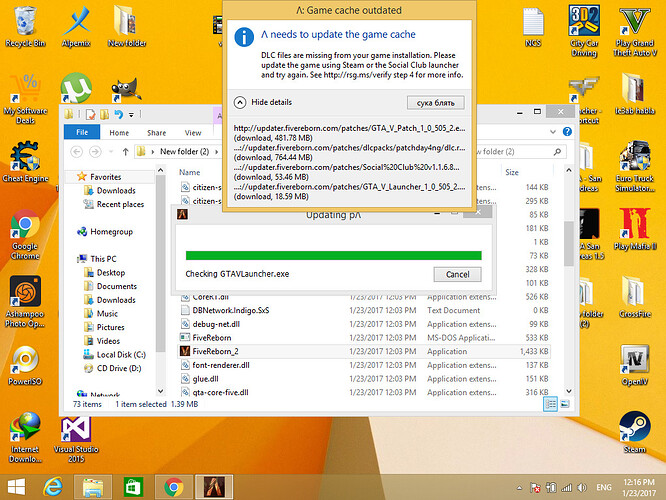Open My Software Deals shortcut
Image resolution: width=666 pixels, height=500 pixels.
(x=25, y=99)
